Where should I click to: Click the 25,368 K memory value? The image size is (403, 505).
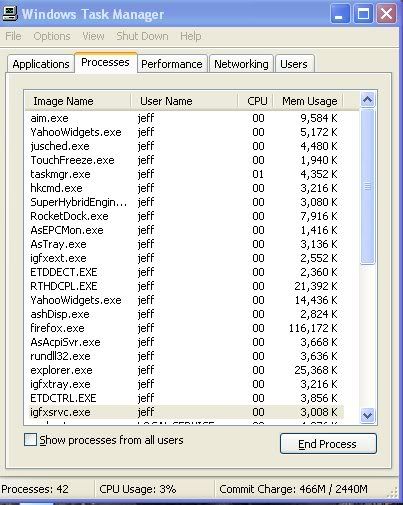tap(316, 370)
